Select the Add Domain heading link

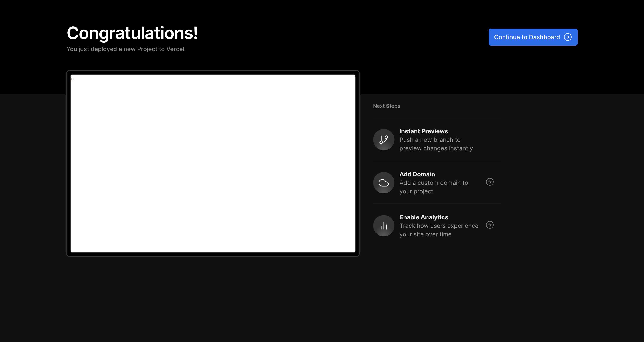(x=417, y=174)
